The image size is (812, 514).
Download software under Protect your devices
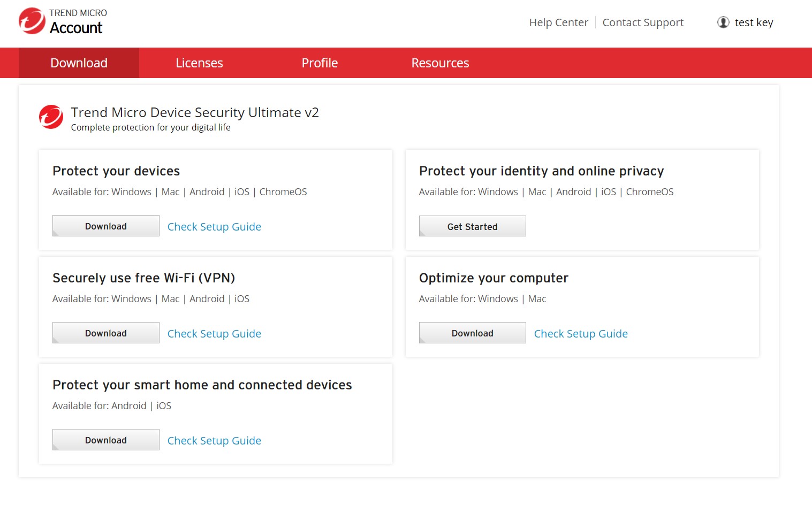pos(105,225)
